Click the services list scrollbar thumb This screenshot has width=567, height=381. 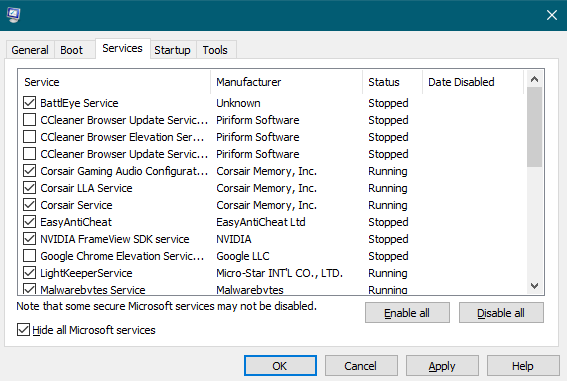click(x=534, y=127)
